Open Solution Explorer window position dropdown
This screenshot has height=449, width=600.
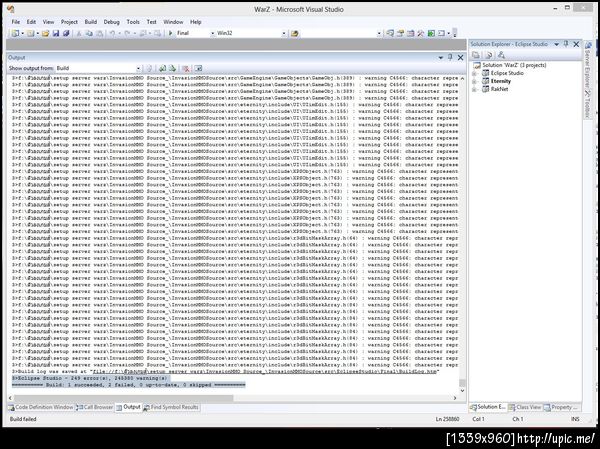coord(556,44)
